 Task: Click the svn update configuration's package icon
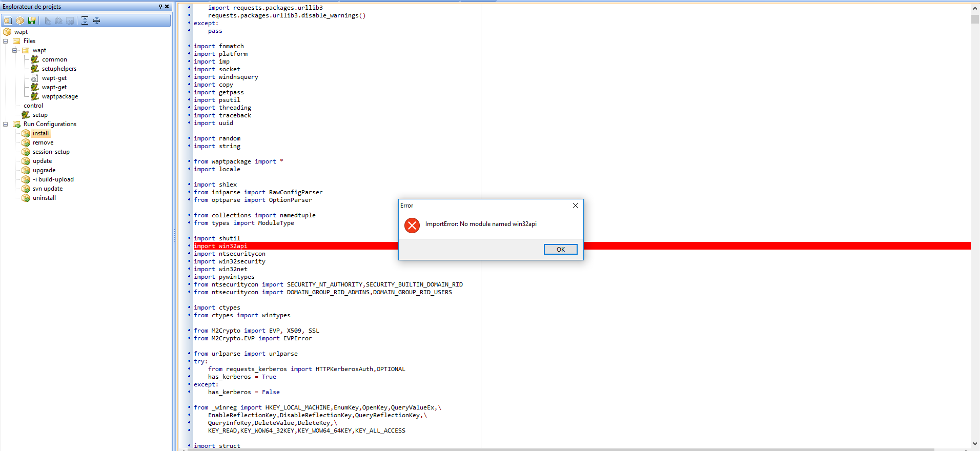click(26, 189)
